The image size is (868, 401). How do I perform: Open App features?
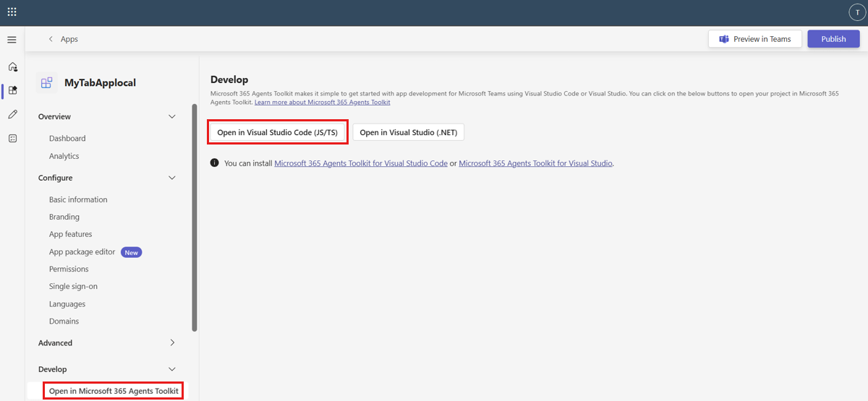coord(71,234)
